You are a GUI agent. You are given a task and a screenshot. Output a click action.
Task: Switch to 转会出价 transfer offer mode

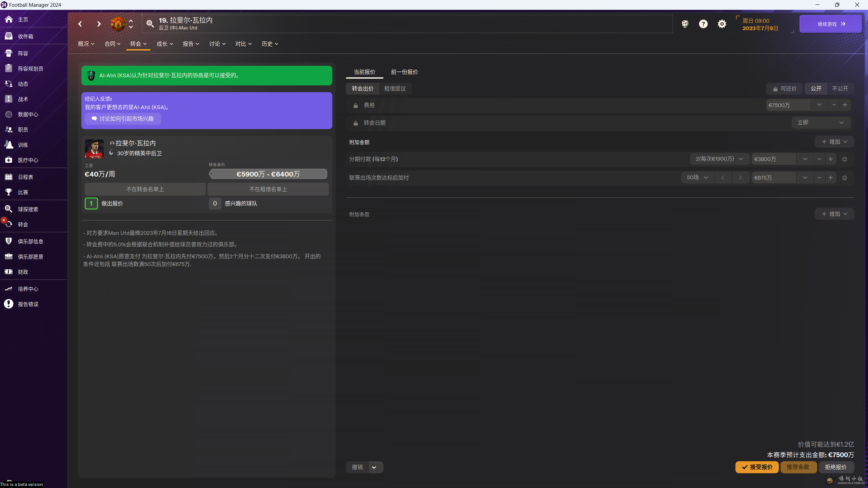point(362,88)
